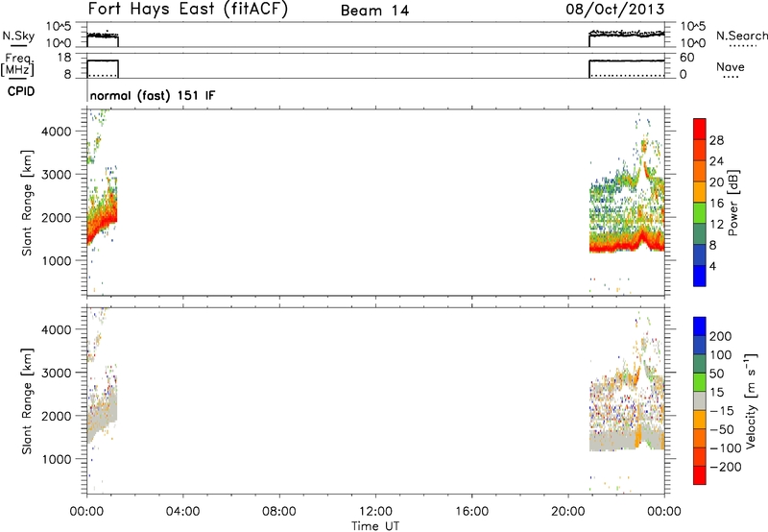
Task: Click '4000' on power panel range axis
Action: pos(56,132)
